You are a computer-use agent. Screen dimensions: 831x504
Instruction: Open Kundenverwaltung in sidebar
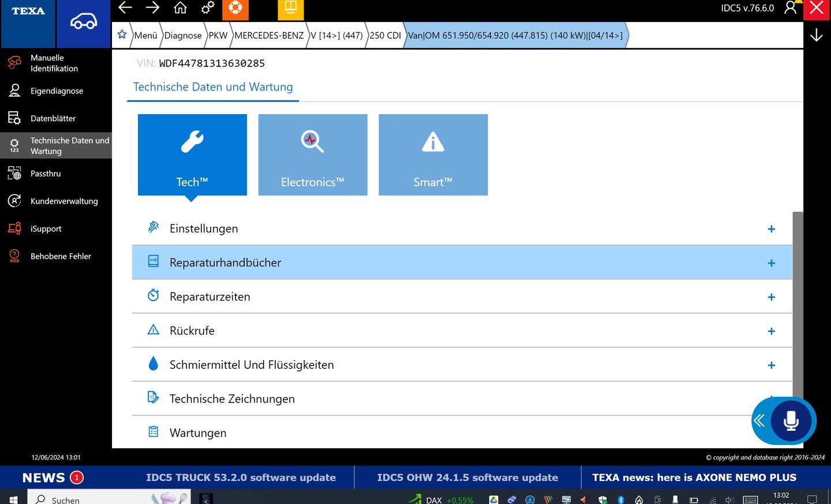tap(56, 201)
